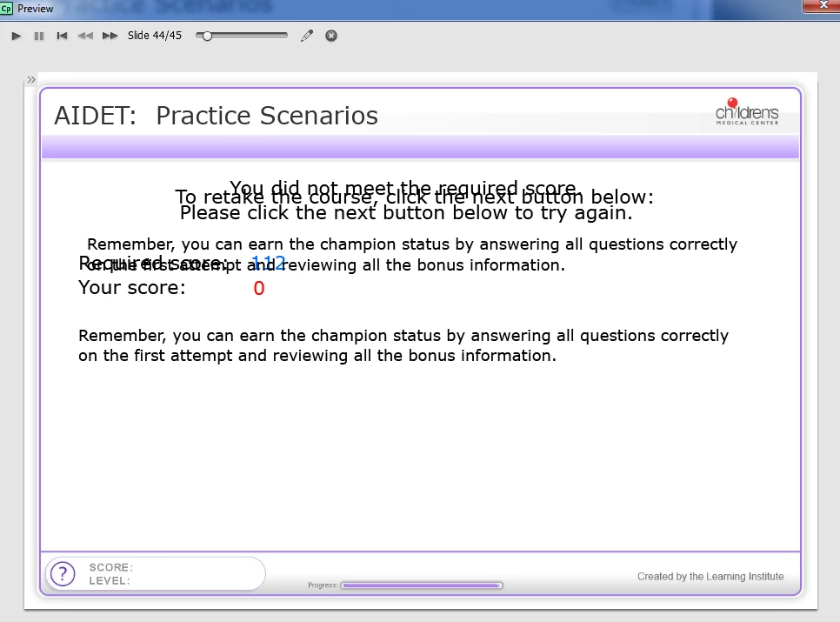Fast forward to the next slide

[x=110, y=36]
